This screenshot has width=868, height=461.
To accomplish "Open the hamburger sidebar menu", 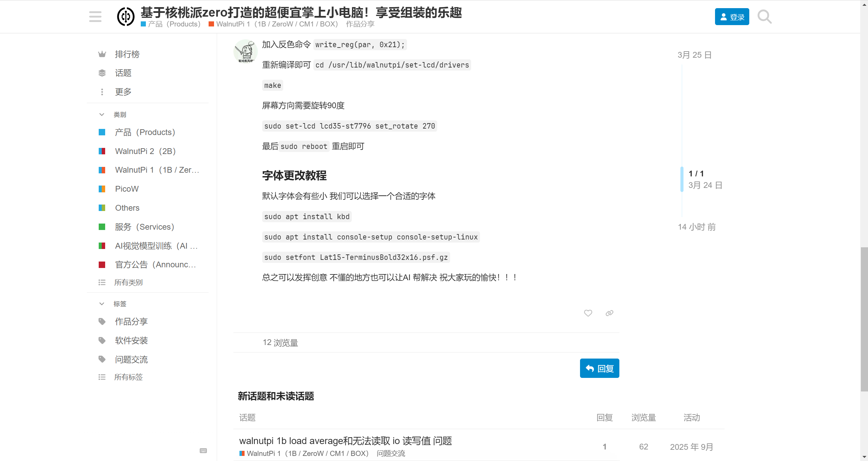I will [x=95, y=16].
